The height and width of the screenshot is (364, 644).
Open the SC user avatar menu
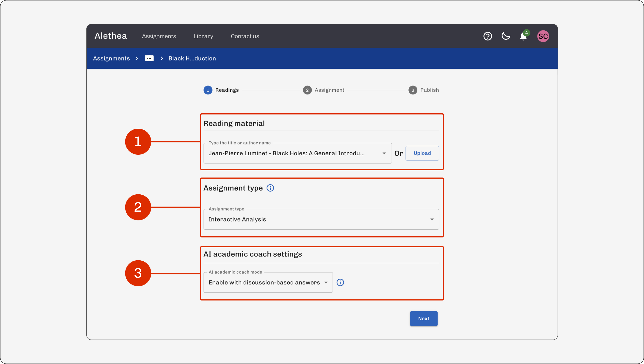(543, 36)
